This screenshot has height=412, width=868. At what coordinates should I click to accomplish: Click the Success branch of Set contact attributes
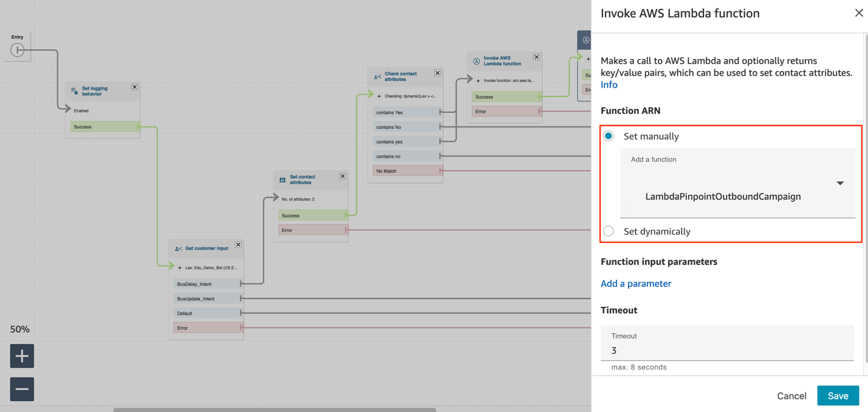click(313, 216)
